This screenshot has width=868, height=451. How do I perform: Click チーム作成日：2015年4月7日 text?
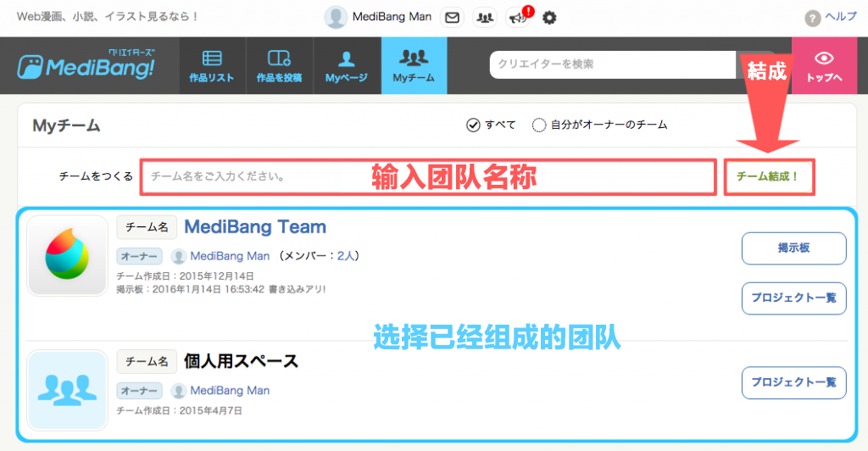pos(179,410)
